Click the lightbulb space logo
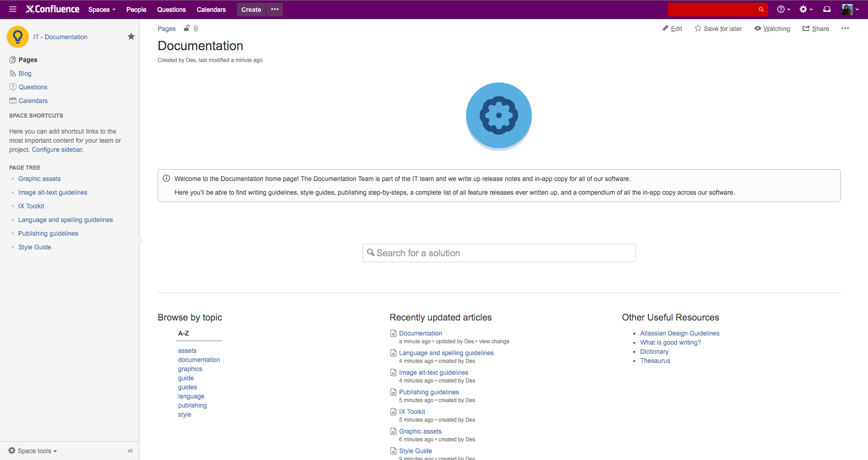 click(18, 37)
